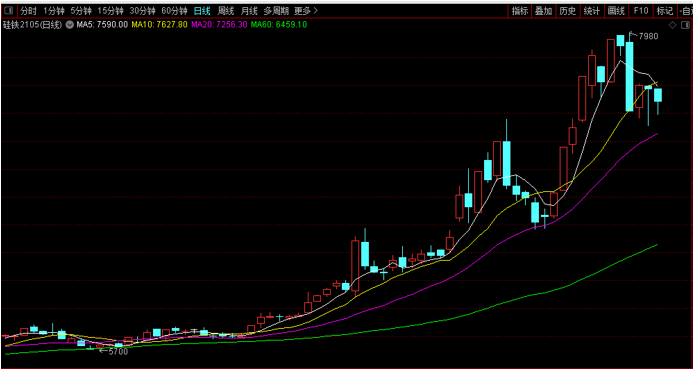Select the 5分钟 period tab

pos(81,11)
